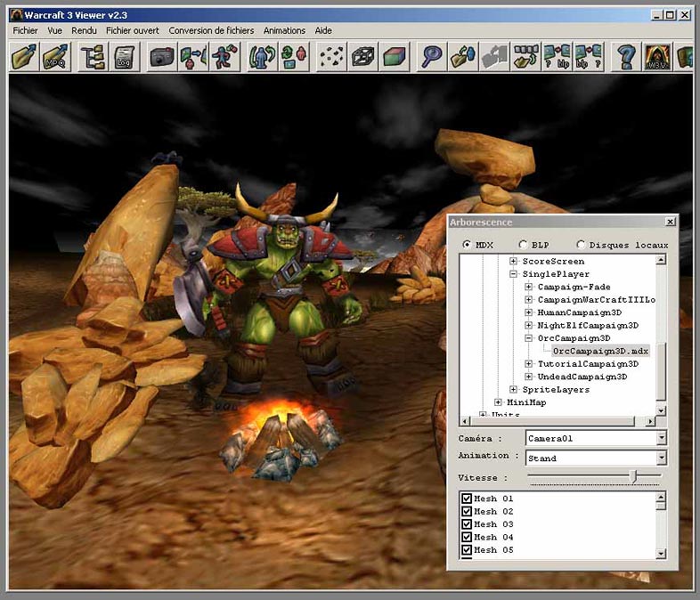This screenshot has height=600, width=700.
Task: Click the Vitesse speed slider handle
Action: pos(633,477)
